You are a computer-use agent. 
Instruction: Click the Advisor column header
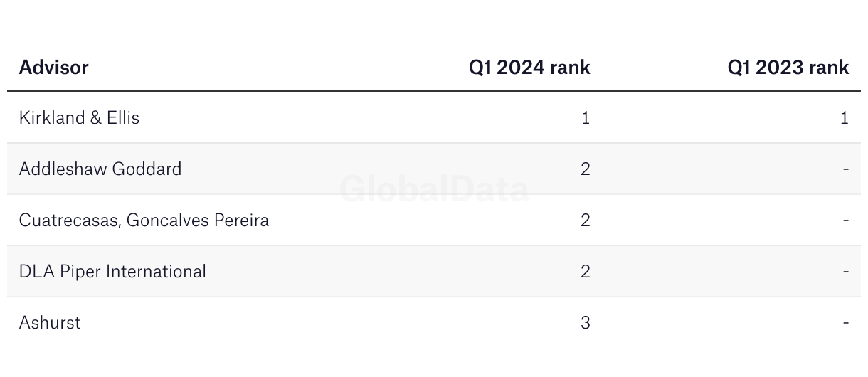click(x=53, y=68)
